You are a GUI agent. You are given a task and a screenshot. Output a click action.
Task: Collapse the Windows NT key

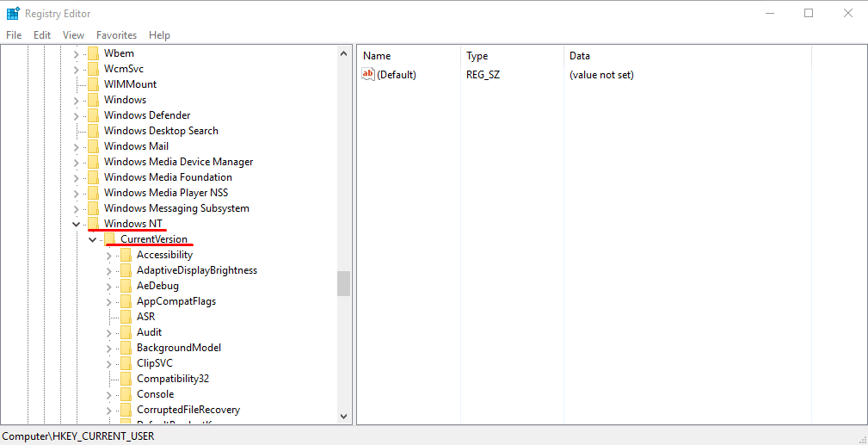(x=76, y=224)
